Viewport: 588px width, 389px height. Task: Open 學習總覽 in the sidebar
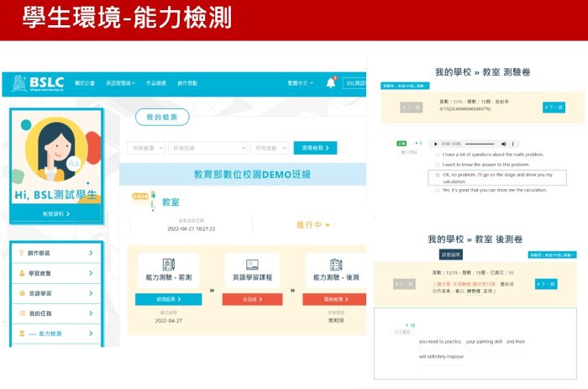tap(55, 273)
